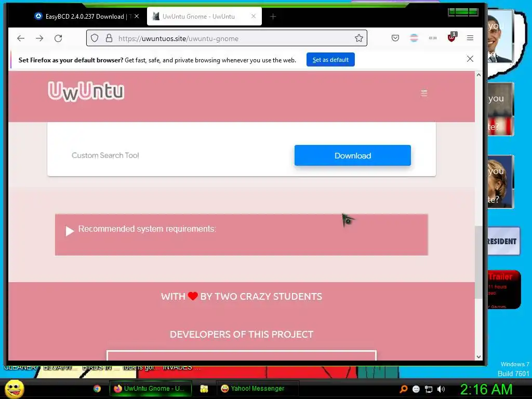Open the uBlock Origin extension icon
The image size is (532, 399).
point(451,37)
